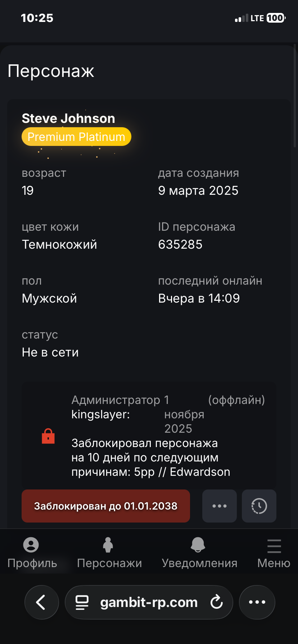Image resolution: width=298 pixels, height=644 pixels.
Task: Open the Меню hamburger icon
Action: click(x=274, y=546)
